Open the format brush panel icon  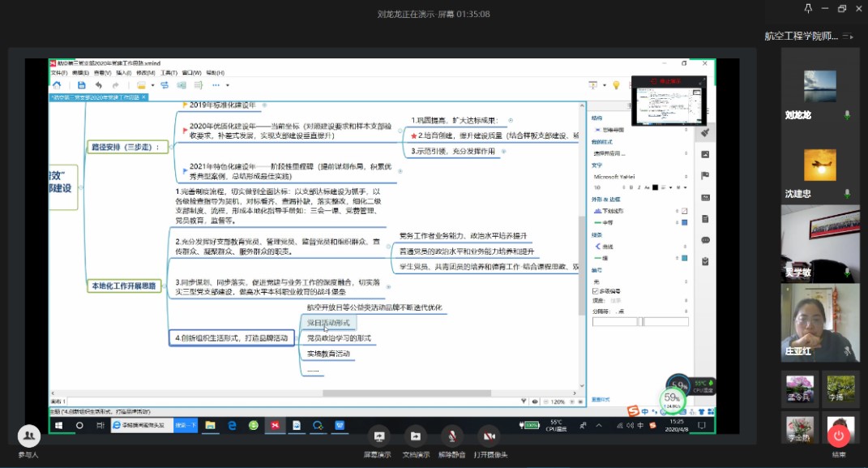tap(705, 133)
